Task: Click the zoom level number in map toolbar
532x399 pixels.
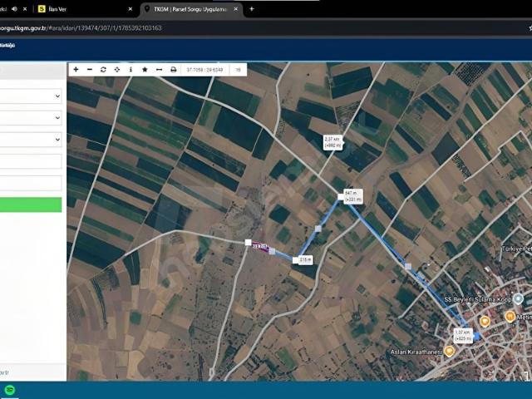Action: point(239,70)
